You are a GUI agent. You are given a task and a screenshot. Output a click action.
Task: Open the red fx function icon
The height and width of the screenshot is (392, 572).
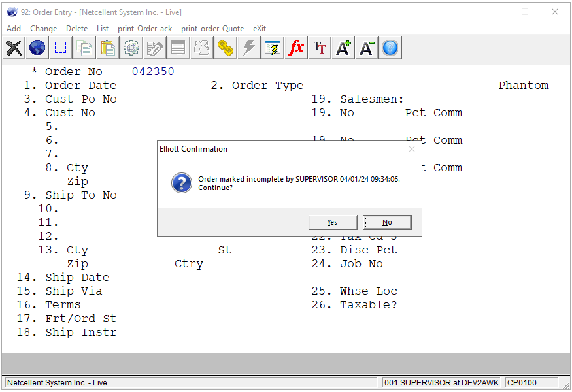click(x=296, y=48)
